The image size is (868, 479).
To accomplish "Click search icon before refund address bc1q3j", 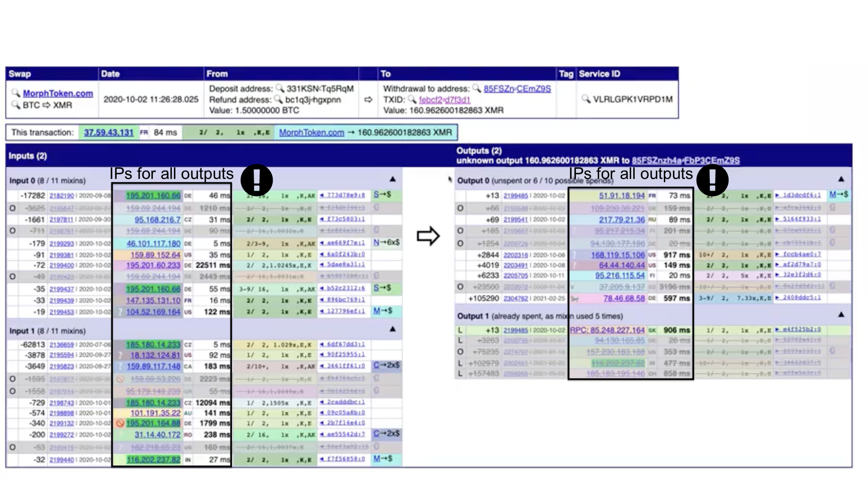I will click(278, 99).
